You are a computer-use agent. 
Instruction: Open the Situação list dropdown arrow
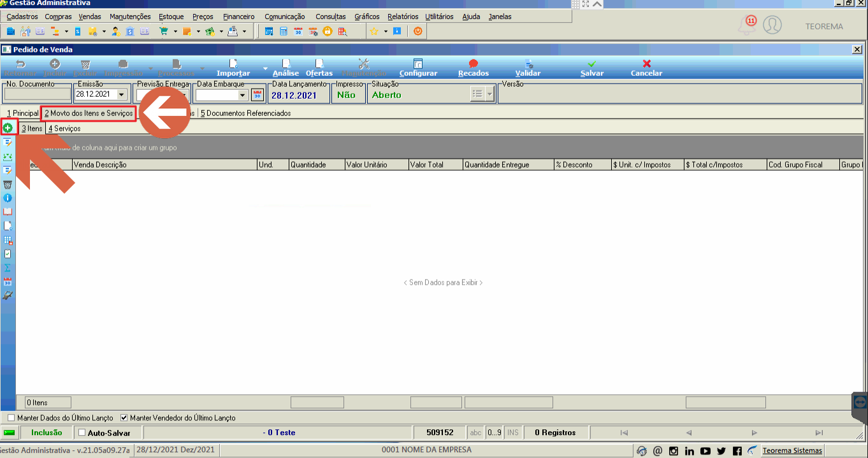489,94
